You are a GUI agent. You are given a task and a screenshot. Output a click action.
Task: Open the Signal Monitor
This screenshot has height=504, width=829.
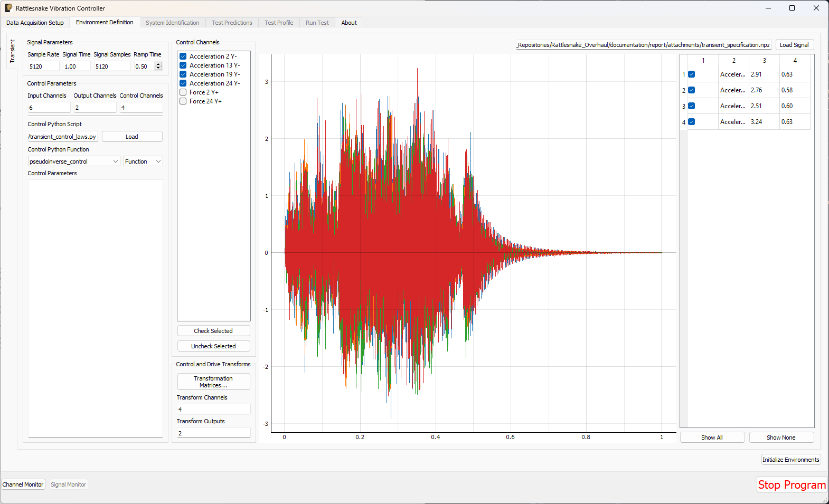pyautogui.click(x=68, y=484)
